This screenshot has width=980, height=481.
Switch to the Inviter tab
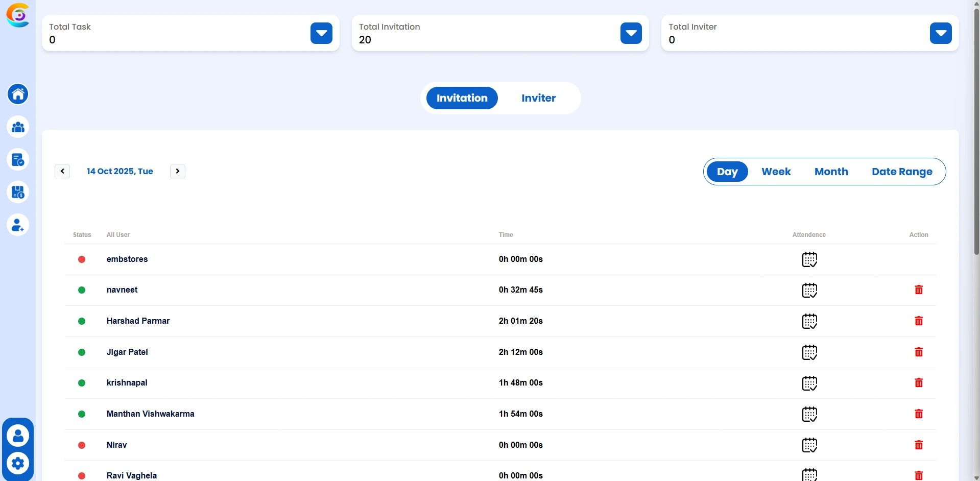tap(538, 98)
